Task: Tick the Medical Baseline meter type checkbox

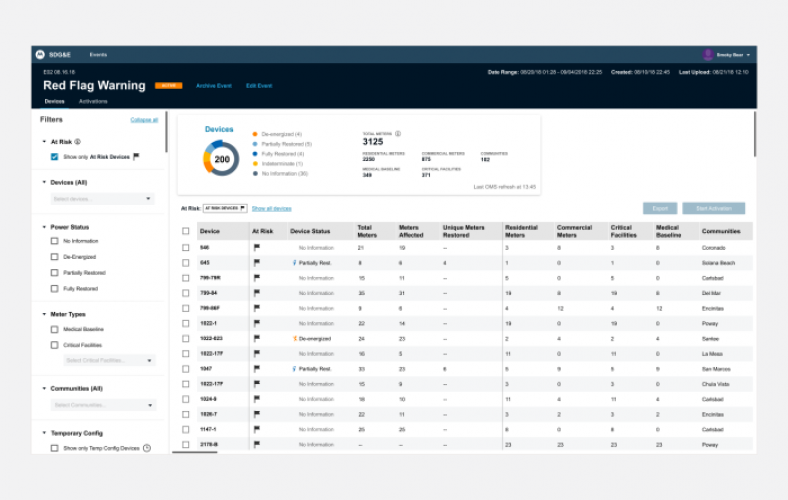Action: [54, 329]
